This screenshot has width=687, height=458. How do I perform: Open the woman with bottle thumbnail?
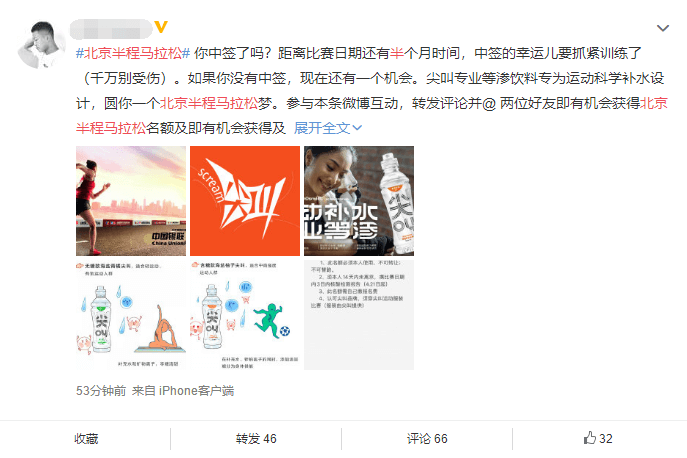click(359, 201)
